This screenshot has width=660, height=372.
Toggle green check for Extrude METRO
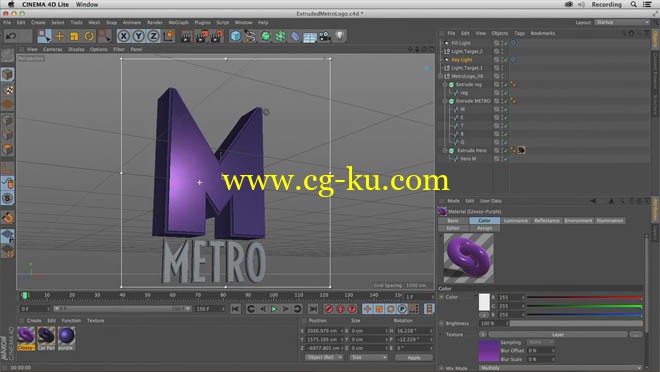pos(506,101)
